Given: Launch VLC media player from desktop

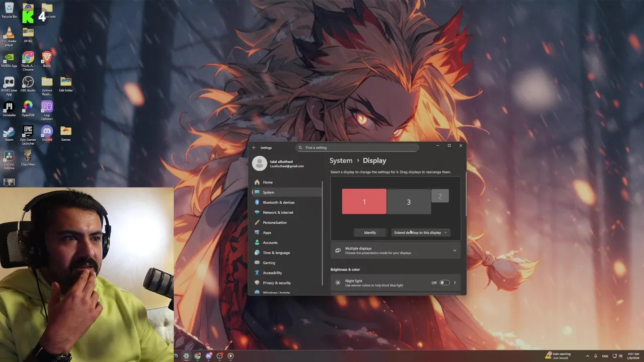Looking at the screenshot, I should tap(9, 37).
